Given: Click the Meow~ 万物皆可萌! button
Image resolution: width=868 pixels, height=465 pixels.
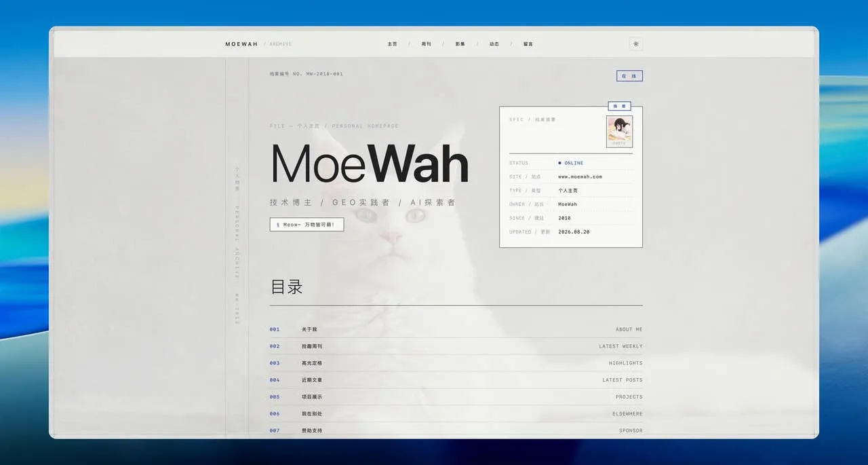Looking at the screenshot, I should tap(307, 224).
